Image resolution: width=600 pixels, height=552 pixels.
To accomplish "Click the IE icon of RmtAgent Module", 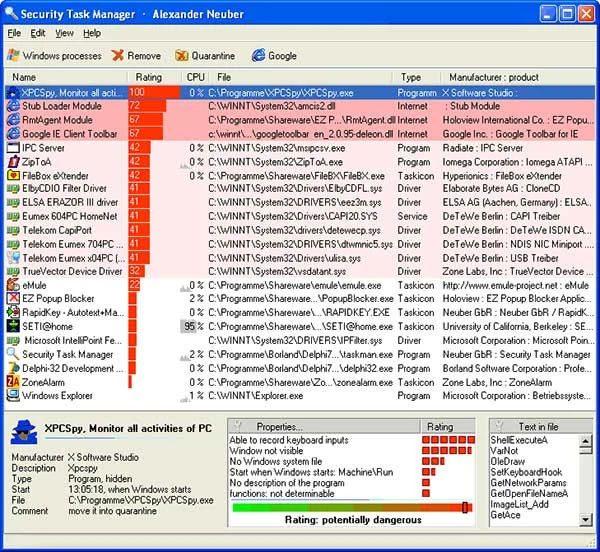I will [x=13, y=120].
